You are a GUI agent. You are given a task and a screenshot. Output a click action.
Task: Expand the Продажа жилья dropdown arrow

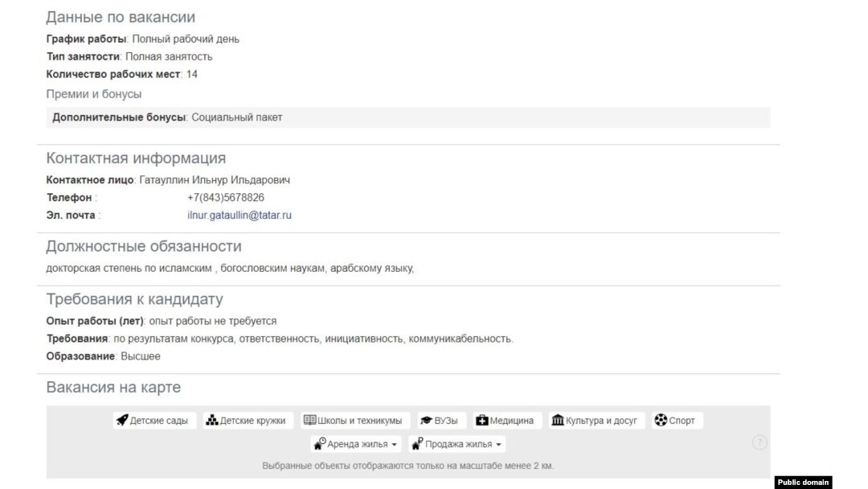[x=498, y=445]
